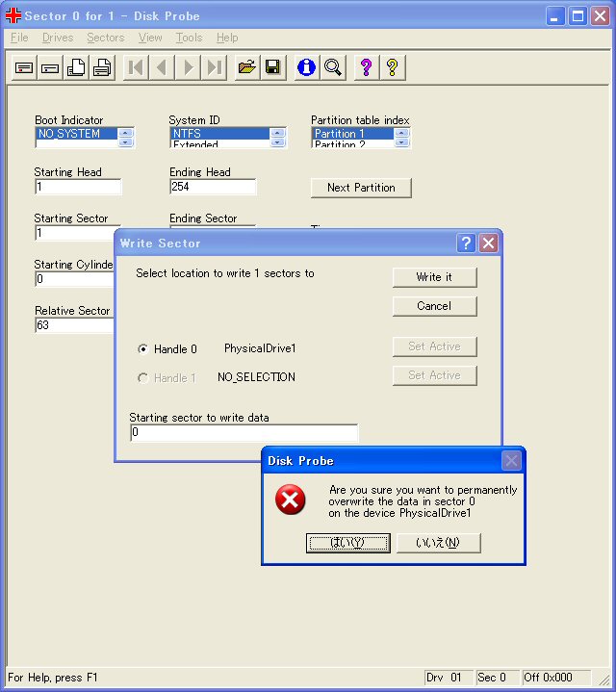
Task: Open the File menu
Action: click(19, 38)
